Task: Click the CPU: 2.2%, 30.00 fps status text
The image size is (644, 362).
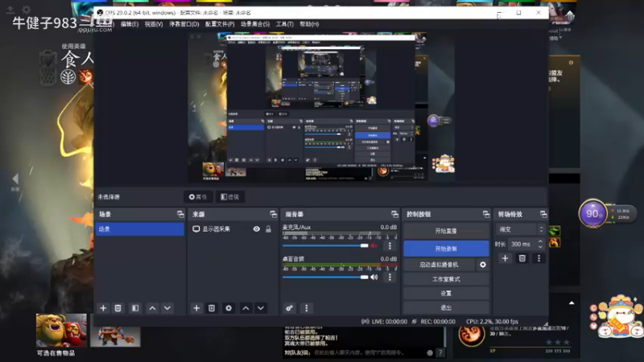Action: (x=492, y=321)
